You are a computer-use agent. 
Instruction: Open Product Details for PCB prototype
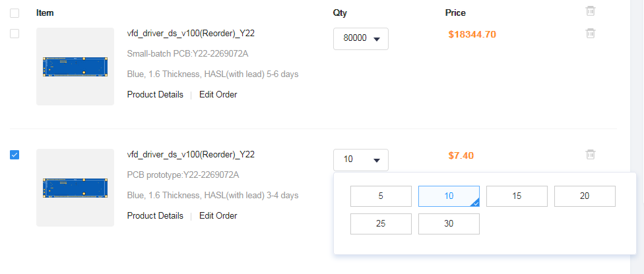155,216
